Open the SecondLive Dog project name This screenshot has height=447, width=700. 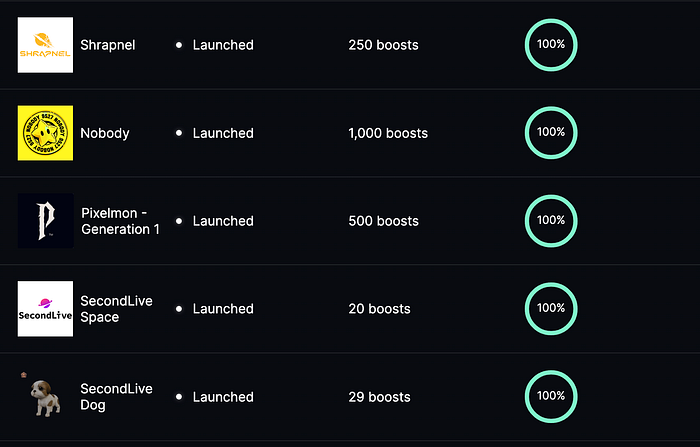pyautogui.click(x=116, y=397)
